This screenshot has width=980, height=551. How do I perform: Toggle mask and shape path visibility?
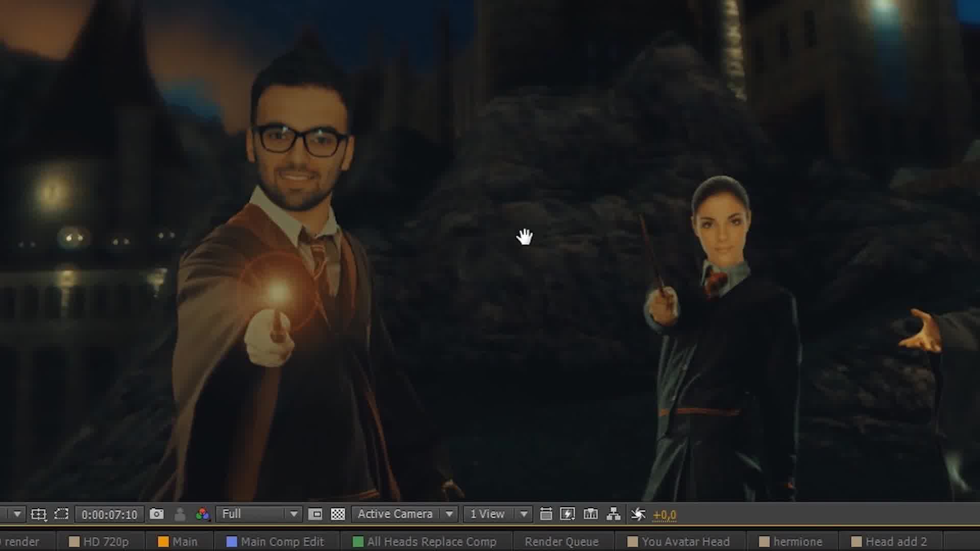pos(61,514)
